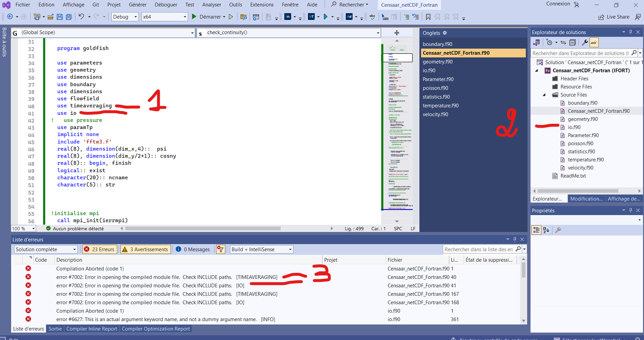Image resolution: width=644 pixels, height=340 pixels.
Task: Click the error list vertical scrollbar
Action: [x=523, y=270]
